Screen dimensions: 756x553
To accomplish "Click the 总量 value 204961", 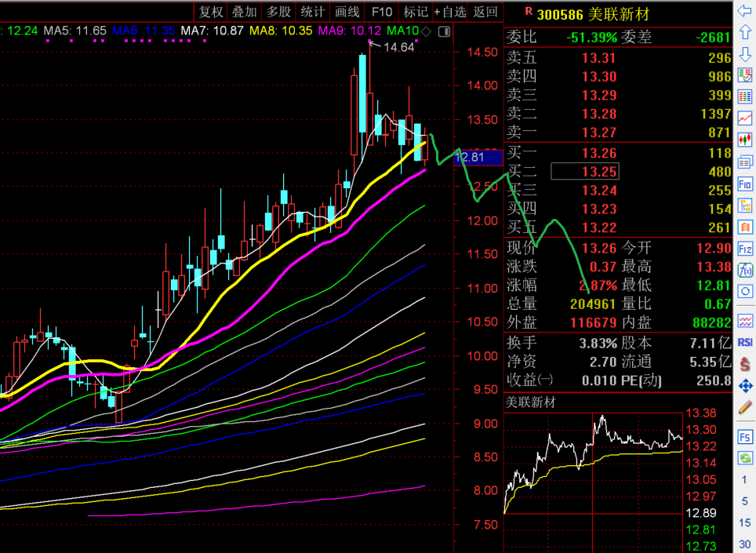I will point(593,304).
